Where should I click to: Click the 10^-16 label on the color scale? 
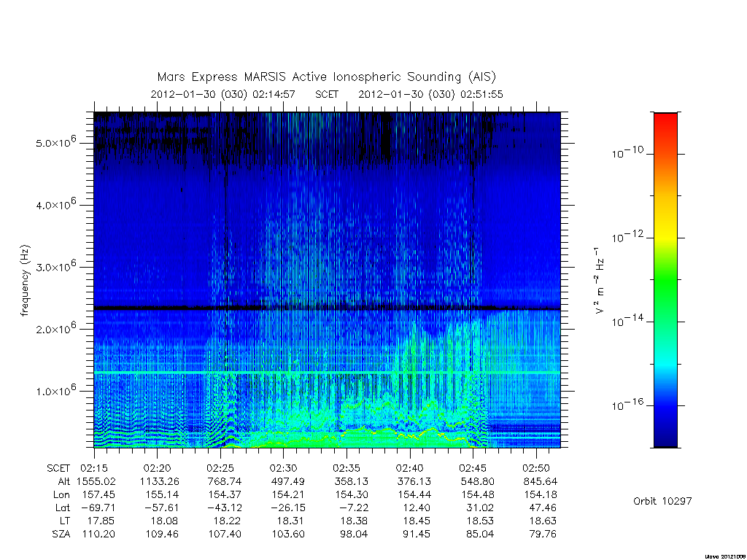pos(627,404)
